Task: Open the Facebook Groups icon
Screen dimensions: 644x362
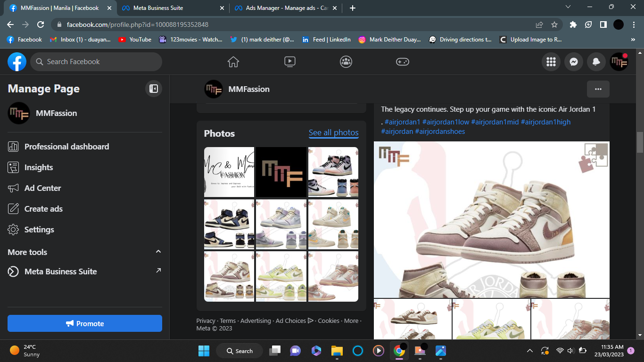Action: pyautogui.click(x=346, y=62)
